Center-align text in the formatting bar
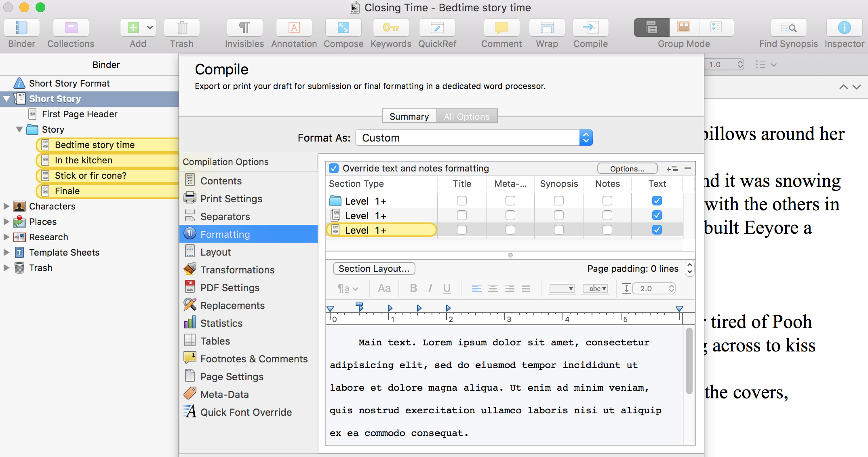 pyautogui.click(x=493, y=288)
